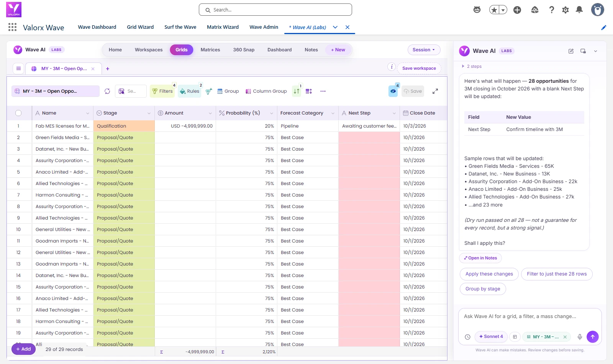Open the Help question mark

(552, 10)
